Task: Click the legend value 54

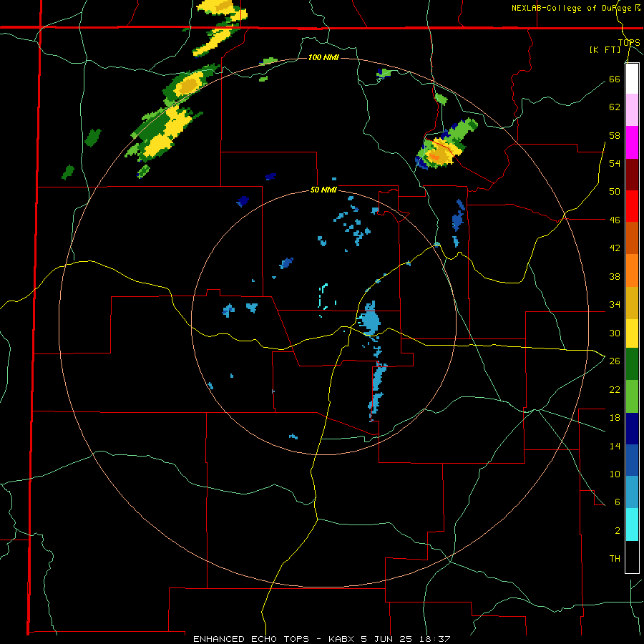Action: 615,163
